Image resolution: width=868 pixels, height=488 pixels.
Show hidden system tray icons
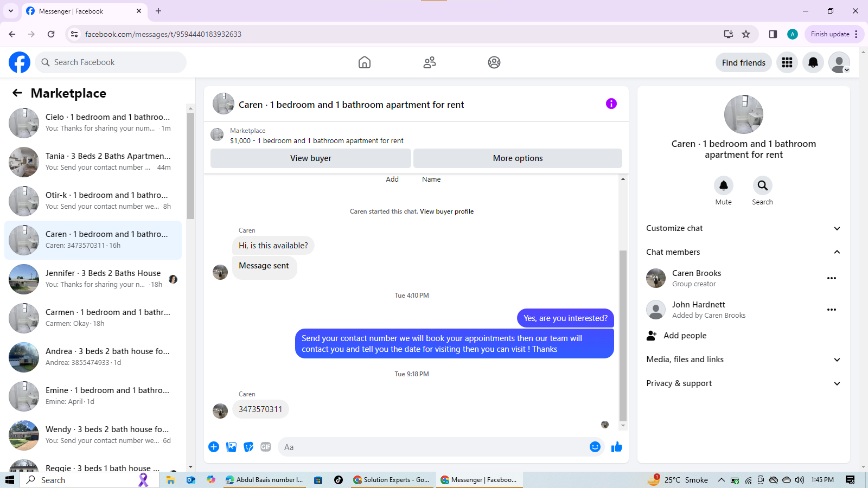click(x=722, y=480)
